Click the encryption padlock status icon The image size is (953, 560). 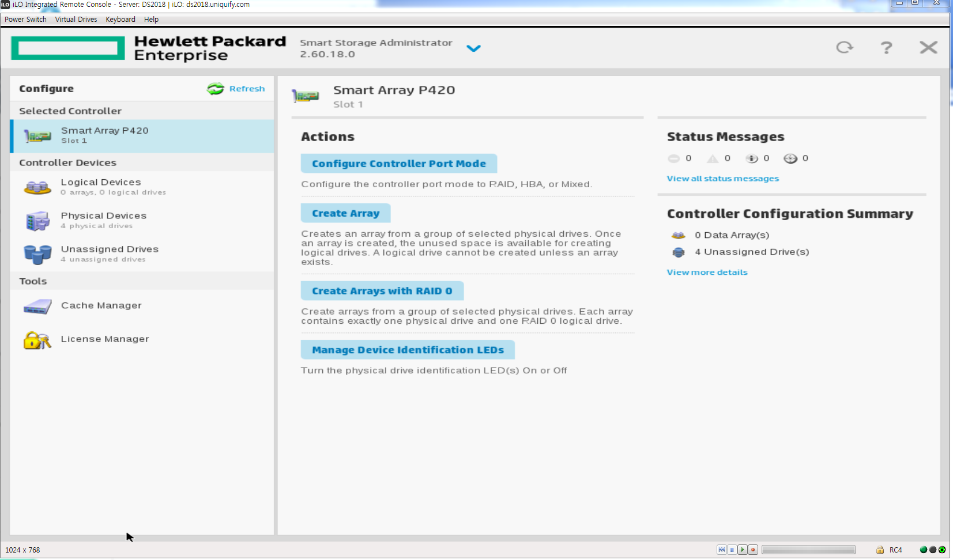click(880, 550)
